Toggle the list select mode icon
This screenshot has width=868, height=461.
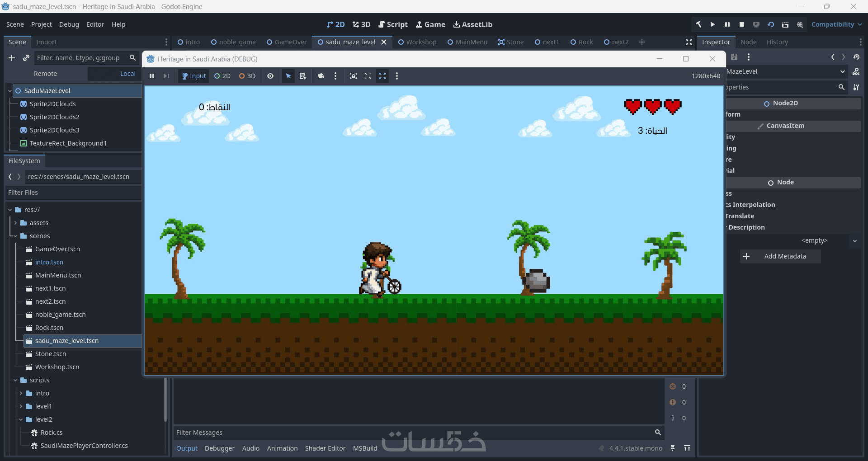click(303, 76)
